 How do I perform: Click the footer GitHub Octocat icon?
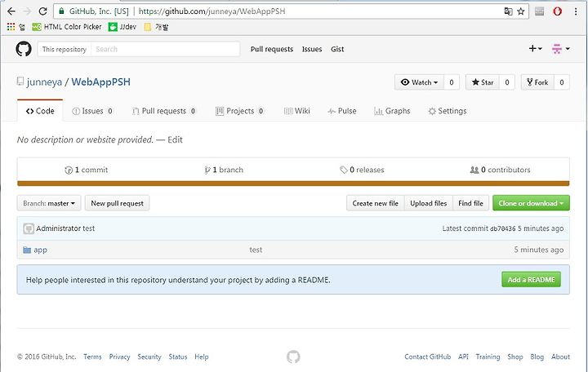pos(293,356)
